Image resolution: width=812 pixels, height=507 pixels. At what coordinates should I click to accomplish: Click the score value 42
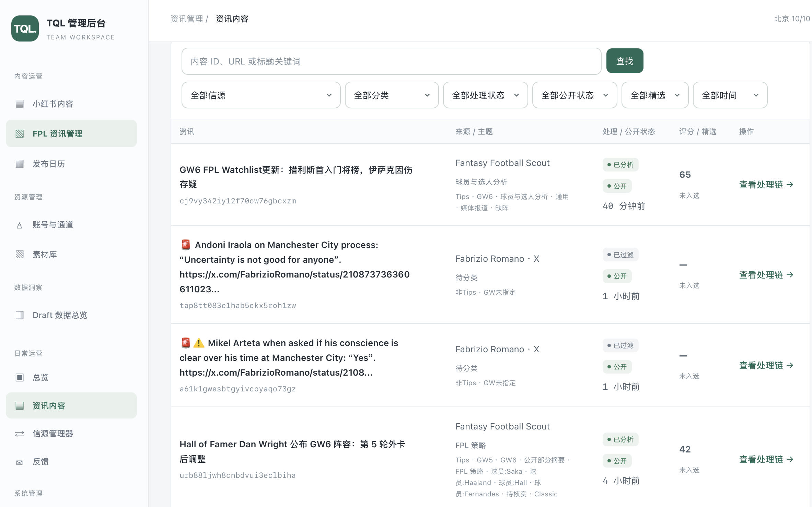click(x=685, y=449)
